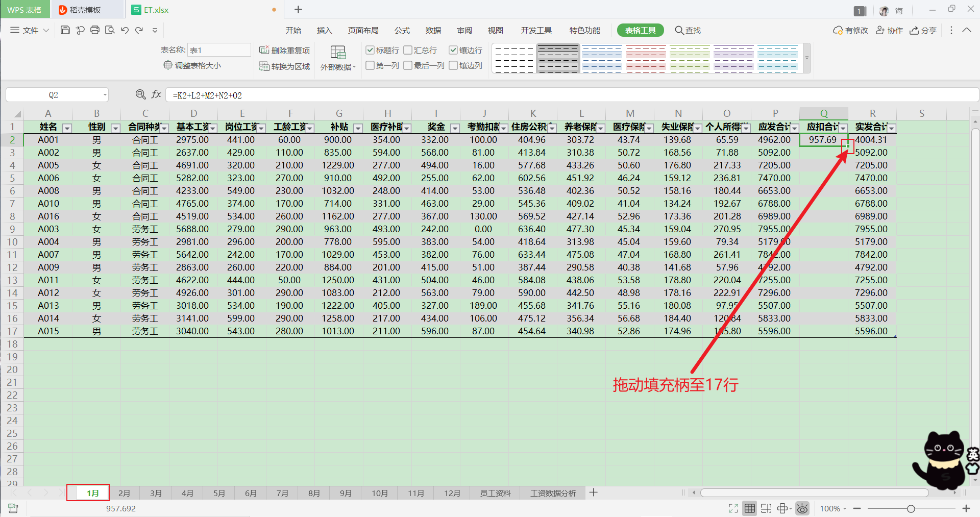Toggle the 标题行 checkbox
Screen dimensions: 980x517
point(370,50)
